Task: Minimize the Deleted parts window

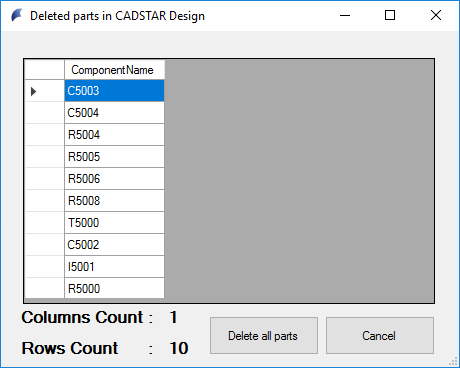Action: click(345, 15)
